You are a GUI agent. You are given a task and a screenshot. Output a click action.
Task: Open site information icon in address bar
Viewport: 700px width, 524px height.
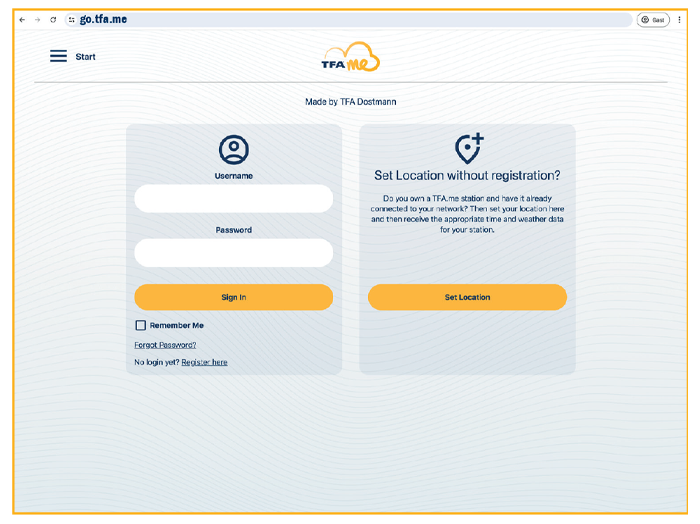click(x=71, y=20)
